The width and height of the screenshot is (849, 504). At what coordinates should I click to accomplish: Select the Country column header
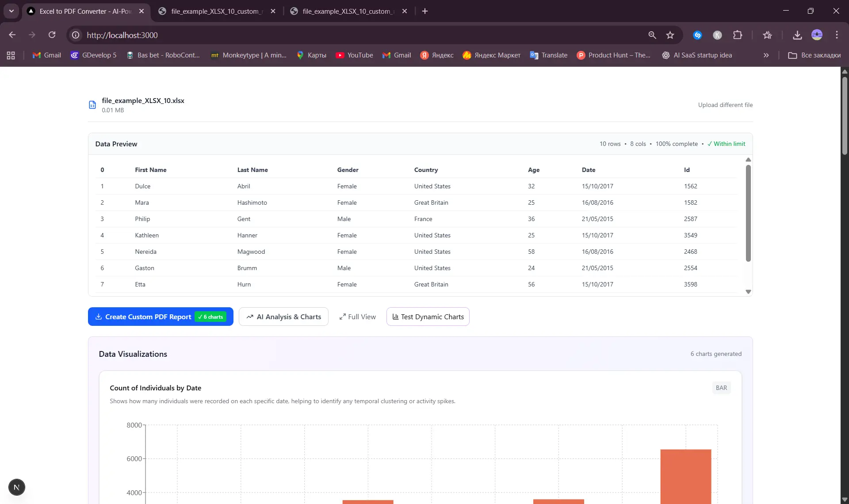pos(426,170)
